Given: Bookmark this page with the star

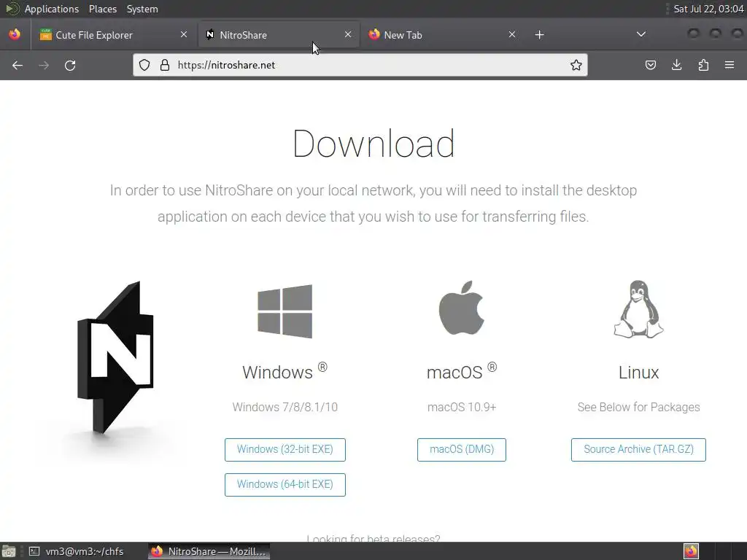Looking at the screenshot, I should coord(576,65).
